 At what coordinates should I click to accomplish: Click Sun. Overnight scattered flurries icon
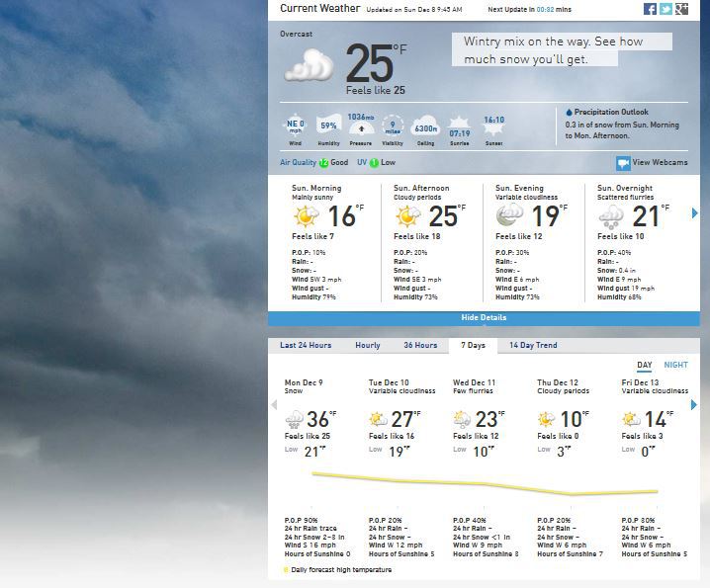click(611, 216)
